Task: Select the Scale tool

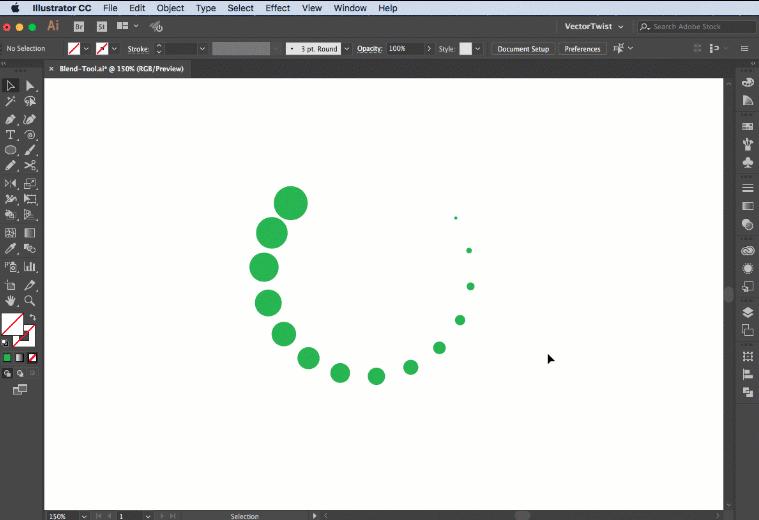Action: (30, 184)
